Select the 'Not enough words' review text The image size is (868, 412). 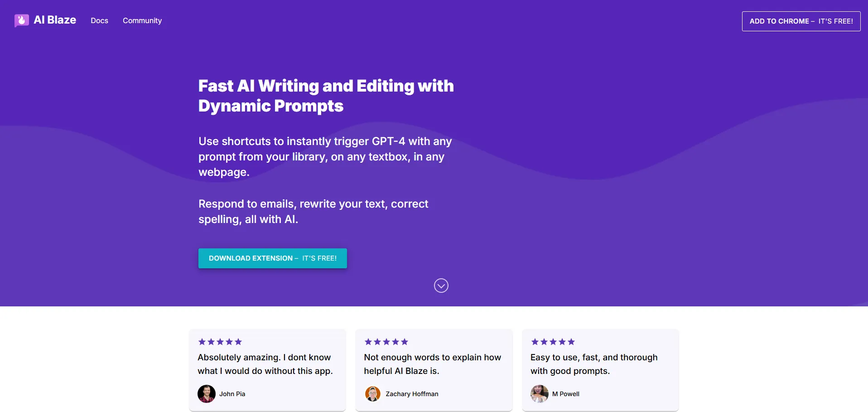pos(432,364)
